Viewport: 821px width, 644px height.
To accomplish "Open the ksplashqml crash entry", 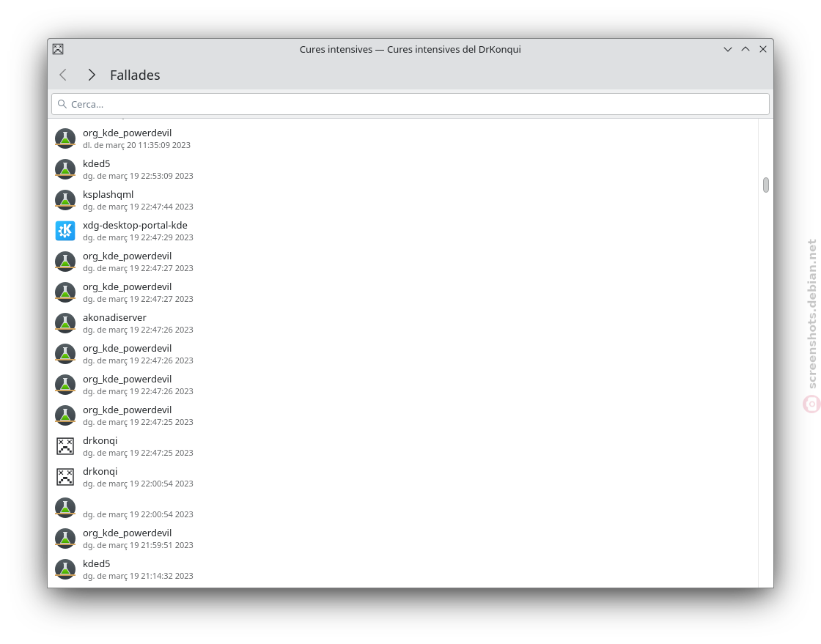I will [x=403, y=200].
